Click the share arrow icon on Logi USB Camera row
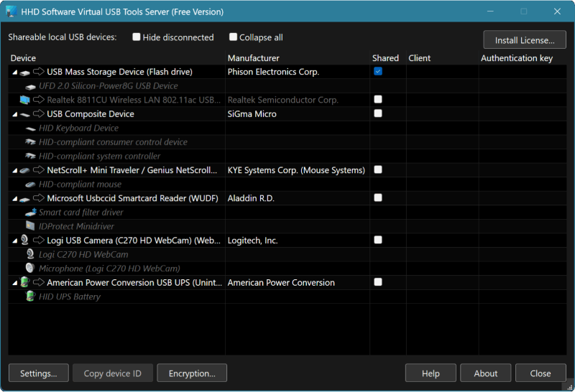The image size is (575, 392). tap(39, 241)
